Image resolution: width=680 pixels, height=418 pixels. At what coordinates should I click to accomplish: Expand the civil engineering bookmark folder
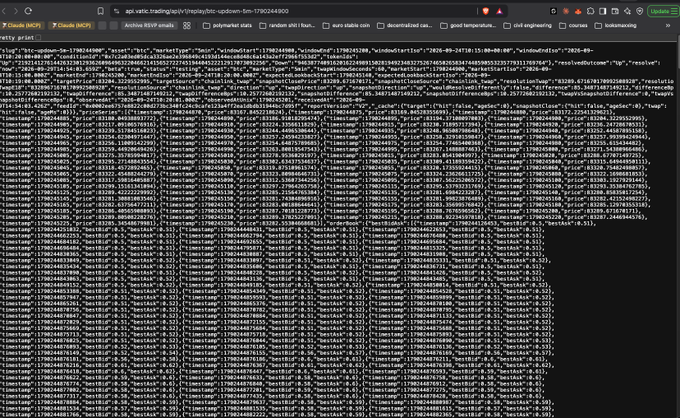coord(527,26)
